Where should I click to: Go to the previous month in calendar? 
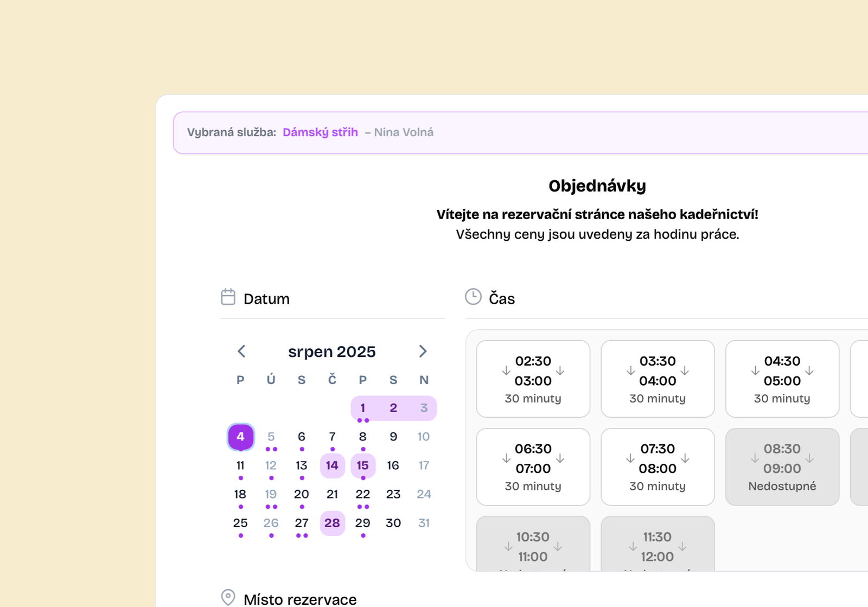coord(242,352)
